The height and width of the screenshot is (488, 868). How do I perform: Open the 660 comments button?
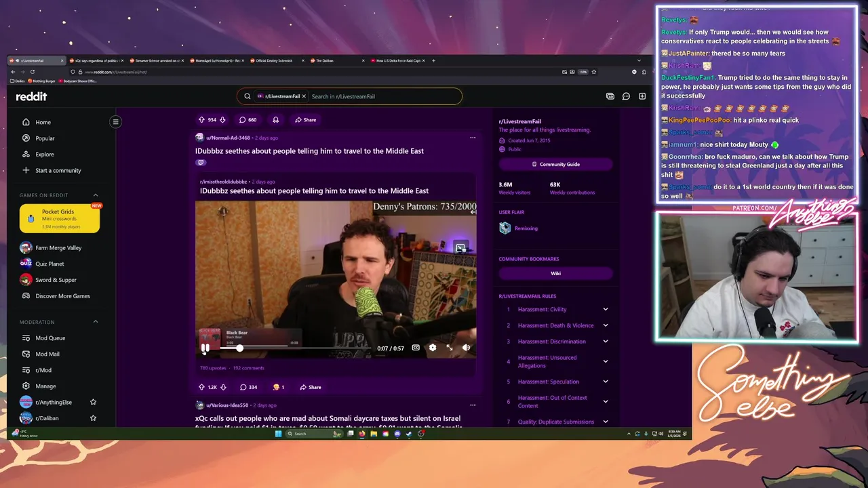(248, 120)
